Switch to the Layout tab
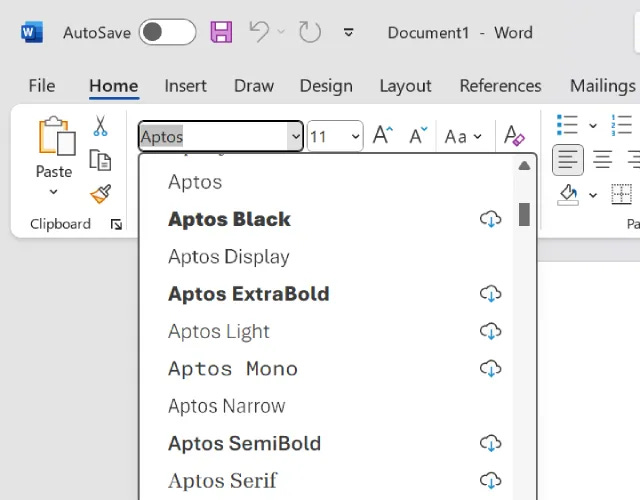Image resolution: width=640 pixels, height=500 pixels. coord(405,86)
